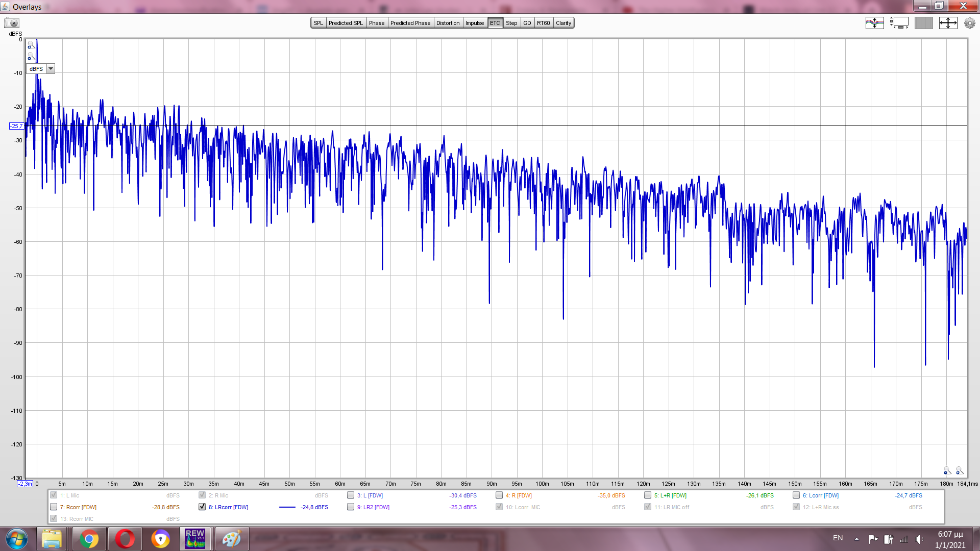Uncheck the LRcorr [FDW] trace checkbox

click(202, 507)
